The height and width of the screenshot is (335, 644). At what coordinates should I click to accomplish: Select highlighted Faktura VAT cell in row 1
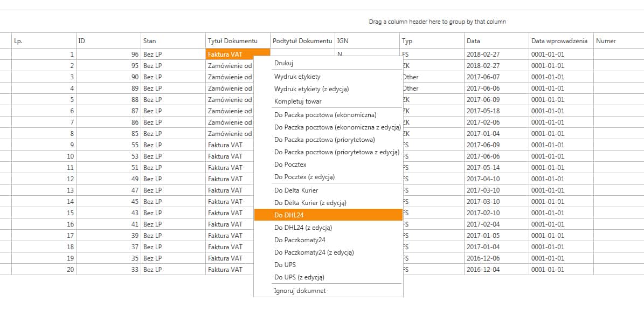238,54
